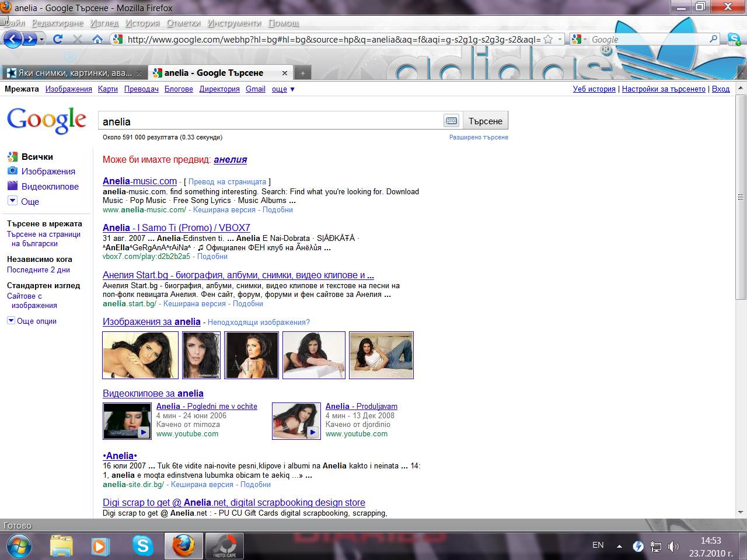Screen dimensions: 747x560
Task: Open the Изображения link in top bar
Action: [x=69, y=89]
